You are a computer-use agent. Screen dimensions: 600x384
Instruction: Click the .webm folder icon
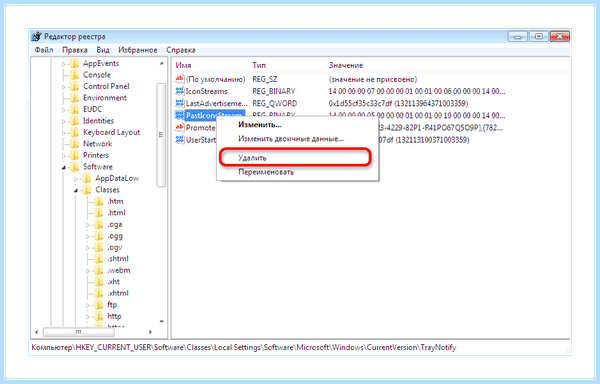[99, 270]
